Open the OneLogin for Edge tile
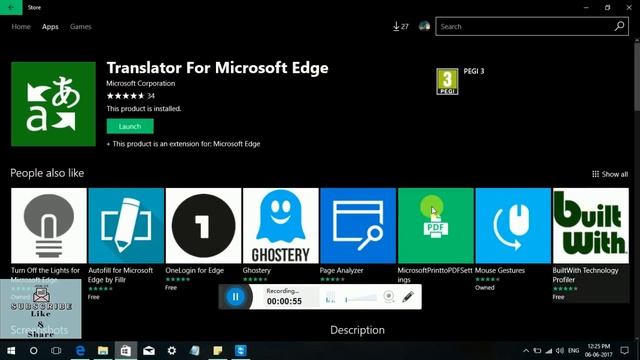Viewport: 640px width, 360px height. point(204,226)
